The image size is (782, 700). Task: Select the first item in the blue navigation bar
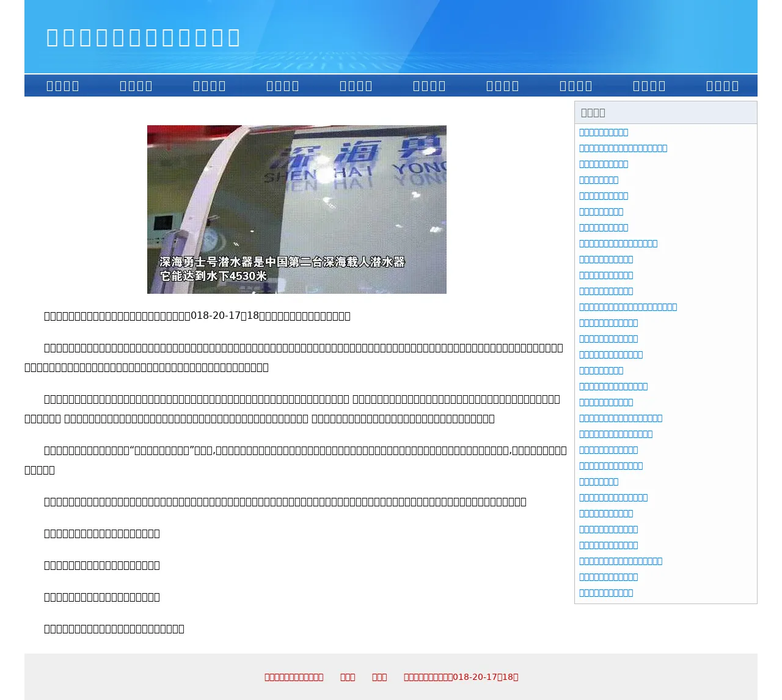pos(63,86)
